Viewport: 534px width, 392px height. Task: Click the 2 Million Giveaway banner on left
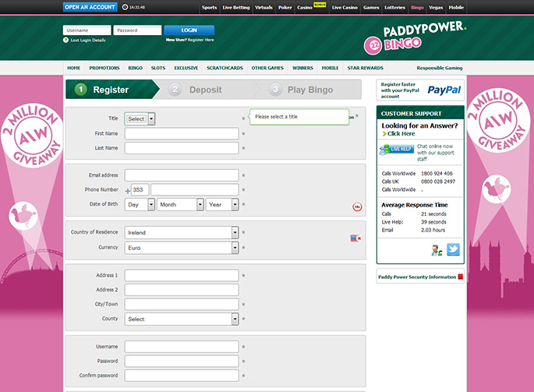coord(33,136)
